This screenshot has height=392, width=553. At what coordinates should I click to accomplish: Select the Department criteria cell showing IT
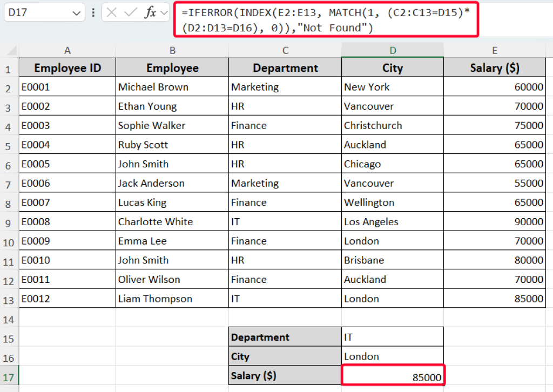pyautogui.click(x=393, y=336)
